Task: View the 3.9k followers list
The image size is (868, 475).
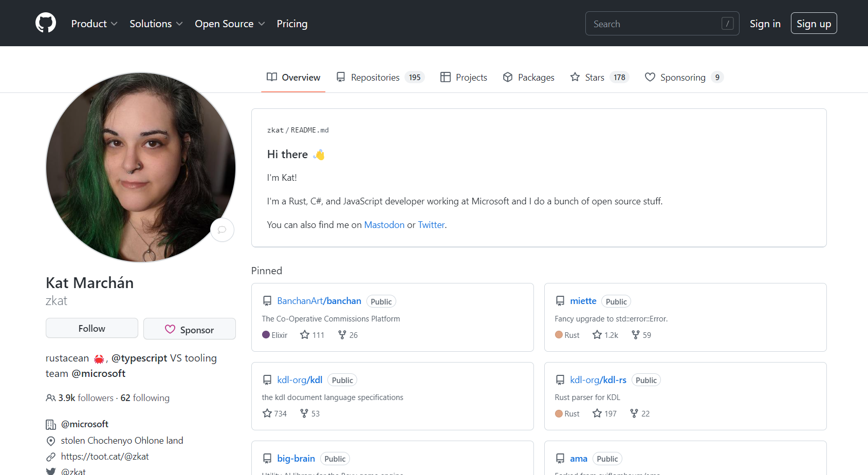Action: pos(86,398)
